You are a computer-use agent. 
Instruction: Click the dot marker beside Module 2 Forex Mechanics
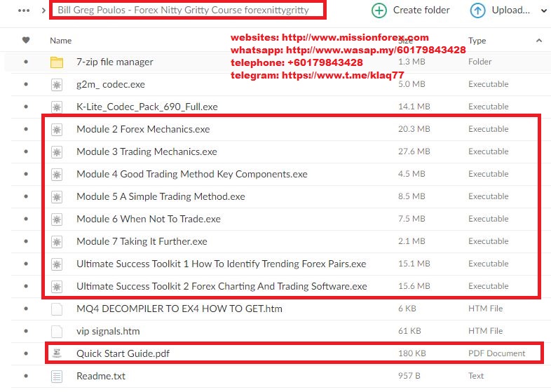tap(26, 129)
